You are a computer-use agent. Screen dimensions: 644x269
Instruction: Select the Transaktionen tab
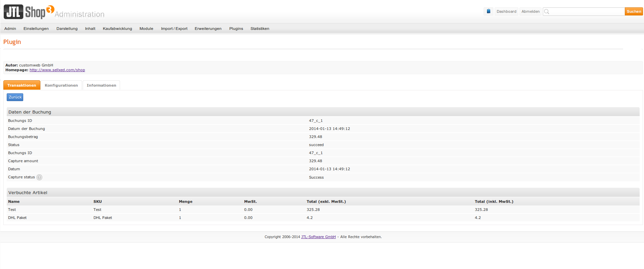[x=22, y=85]
